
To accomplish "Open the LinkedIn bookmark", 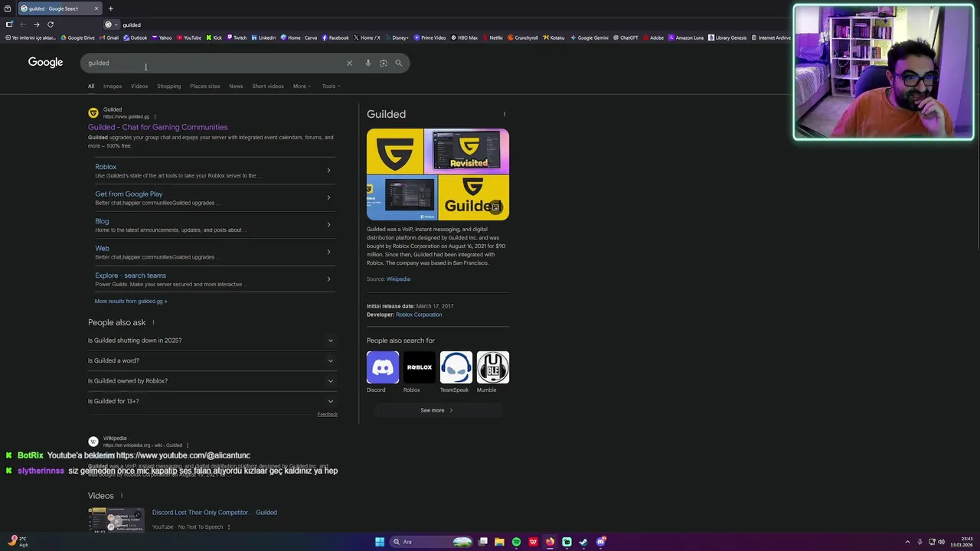I will (264, 37).
